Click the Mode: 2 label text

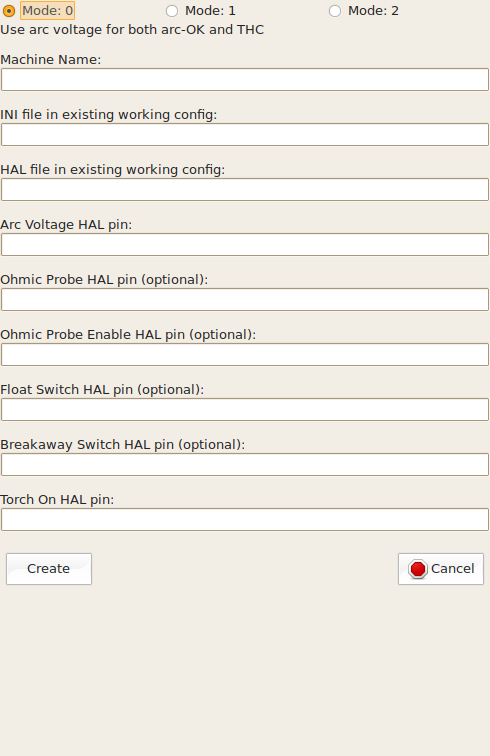[373, 11]
